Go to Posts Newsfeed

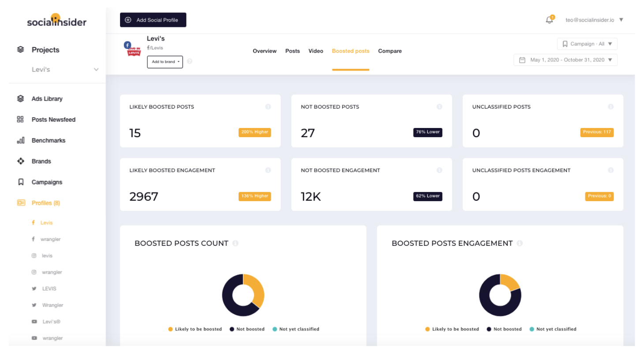(x=53, y=120)
